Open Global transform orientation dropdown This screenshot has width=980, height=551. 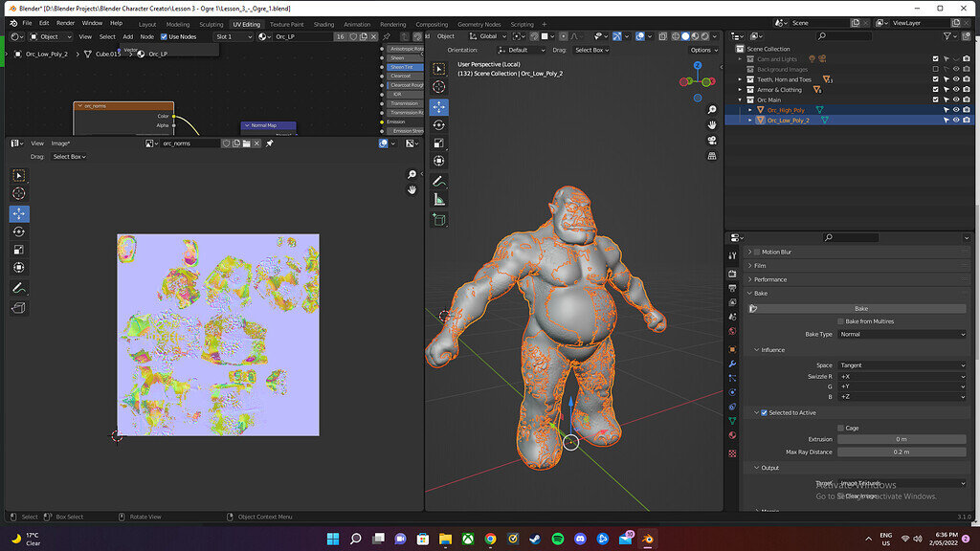point(488,36)
